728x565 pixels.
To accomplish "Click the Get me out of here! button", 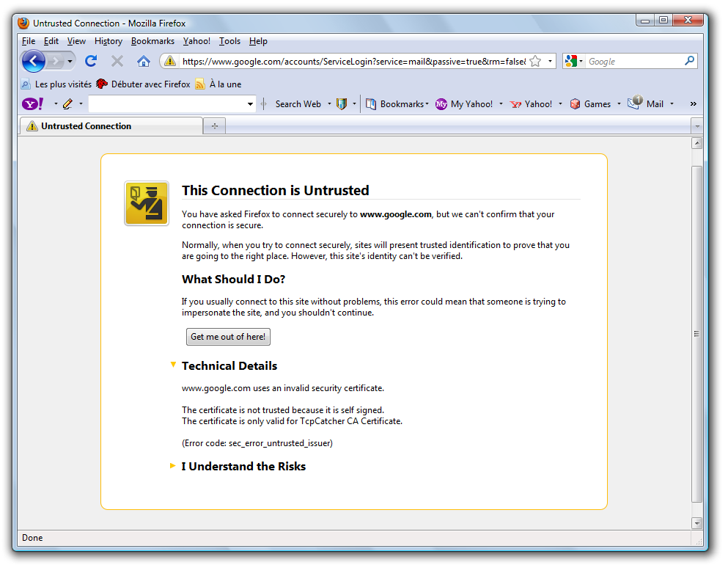I will [x=228, y=337].
